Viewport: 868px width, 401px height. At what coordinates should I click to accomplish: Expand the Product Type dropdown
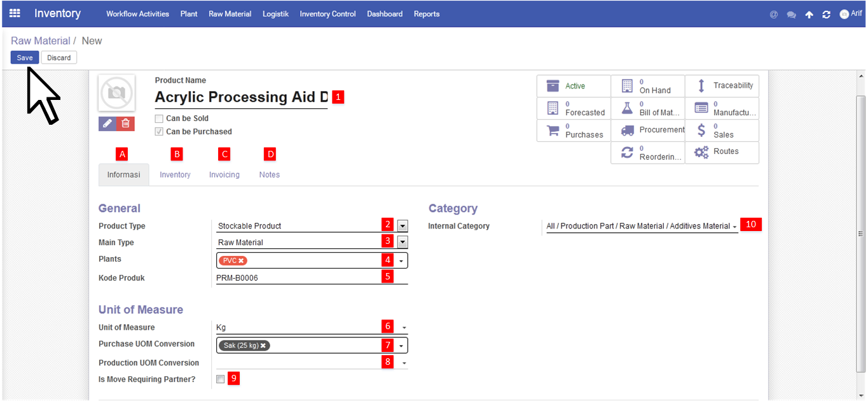(x=402, y=226)
